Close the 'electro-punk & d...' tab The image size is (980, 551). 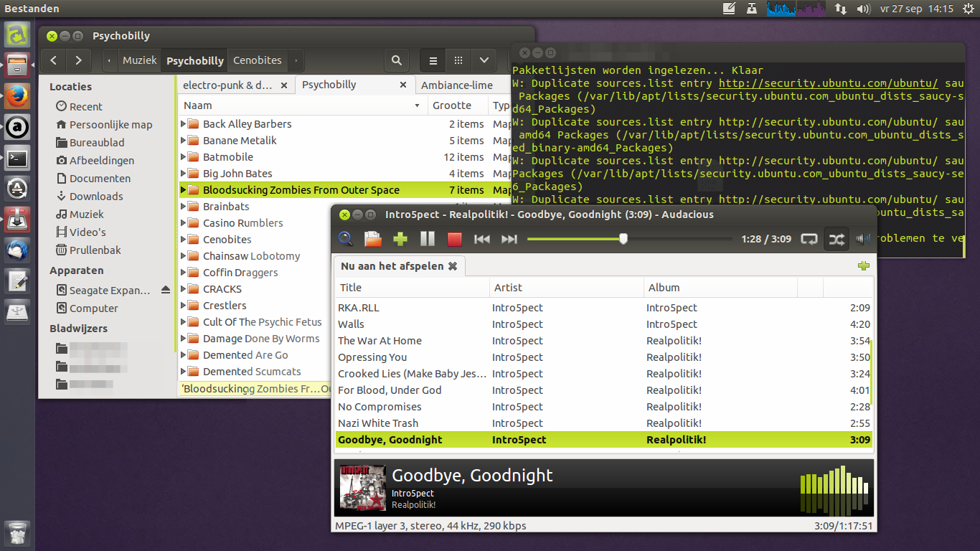click(x=284, y=85)
